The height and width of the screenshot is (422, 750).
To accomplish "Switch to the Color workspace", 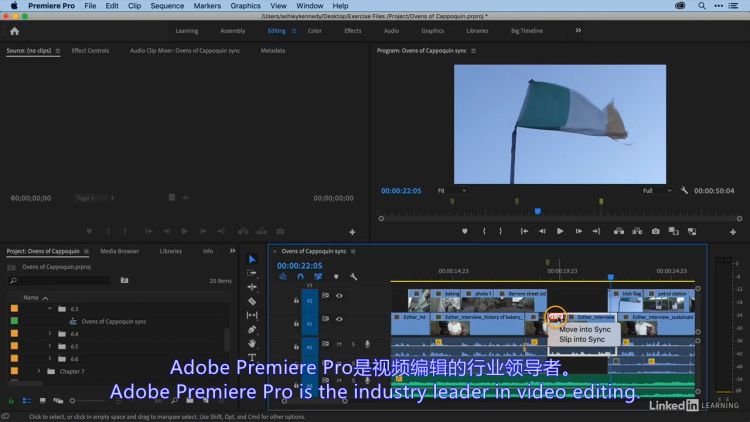I will (x=315, y=31).
